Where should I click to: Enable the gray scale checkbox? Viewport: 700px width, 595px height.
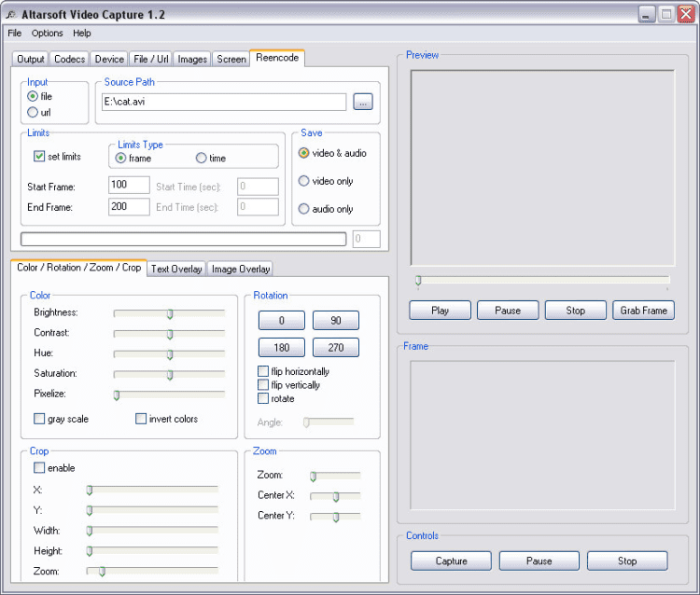(x=39, y=419)
